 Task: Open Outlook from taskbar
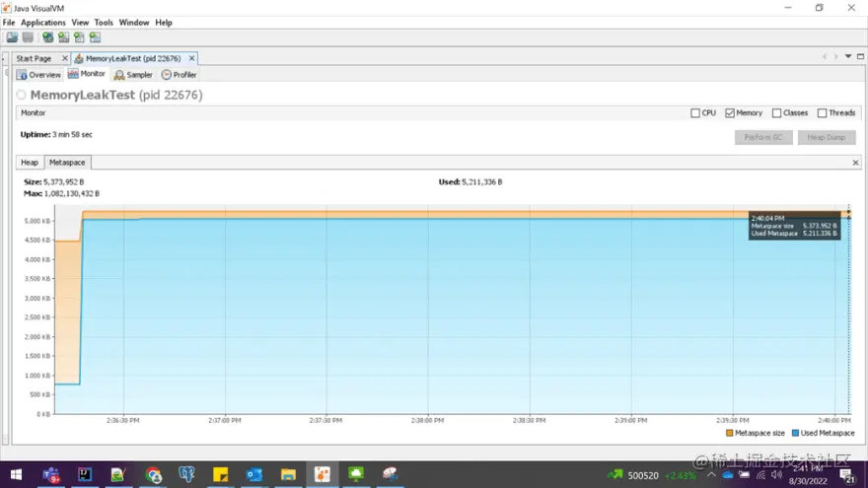coord(254,475)
